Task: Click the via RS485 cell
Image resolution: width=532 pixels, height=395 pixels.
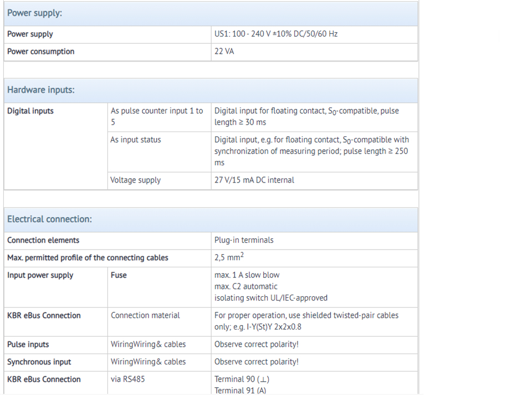Action: click(159, 383)
